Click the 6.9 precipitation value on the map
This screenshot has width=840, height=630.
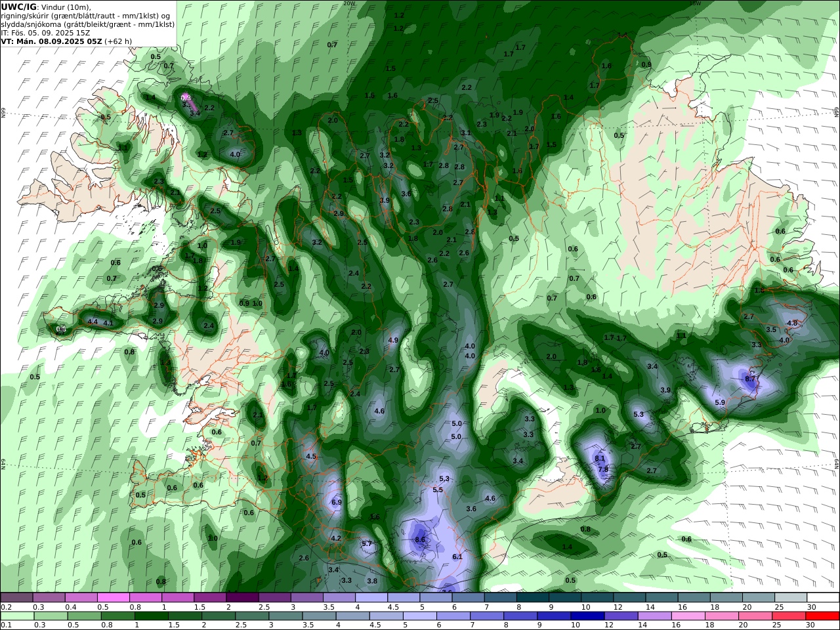point(337,502)
